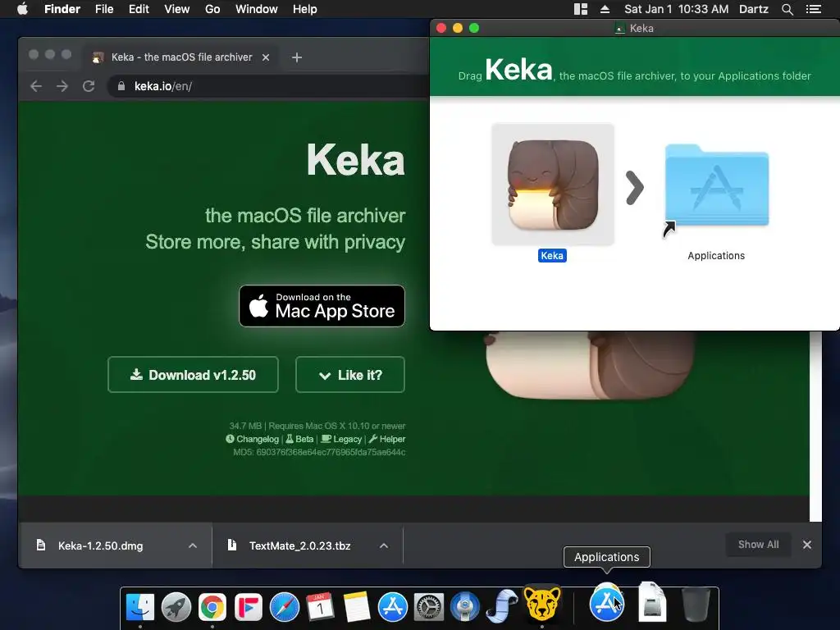Screen dimensions: 840x630
Task: Open Finder from the dock
Action: pyautogui.click(x=140, y=606)
